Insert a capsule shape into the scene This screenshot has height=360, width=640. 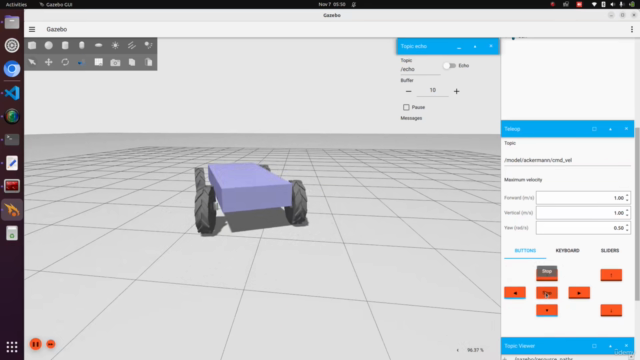click(82, 45)
